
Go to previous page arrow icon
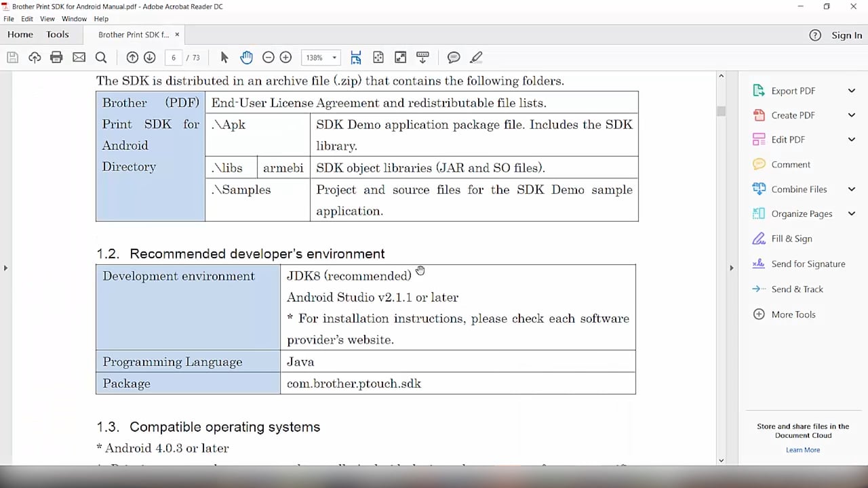[x=132, y=58]
